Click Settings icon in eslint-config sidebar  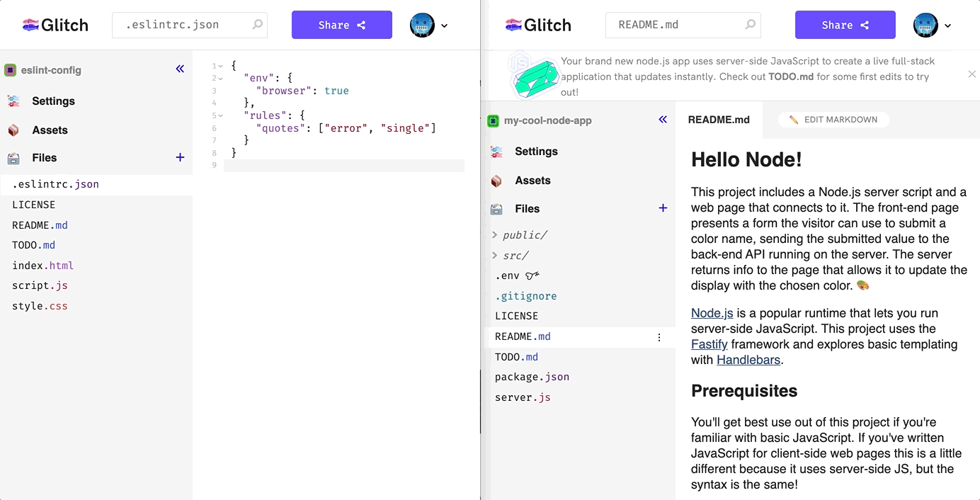coord(13,101)
